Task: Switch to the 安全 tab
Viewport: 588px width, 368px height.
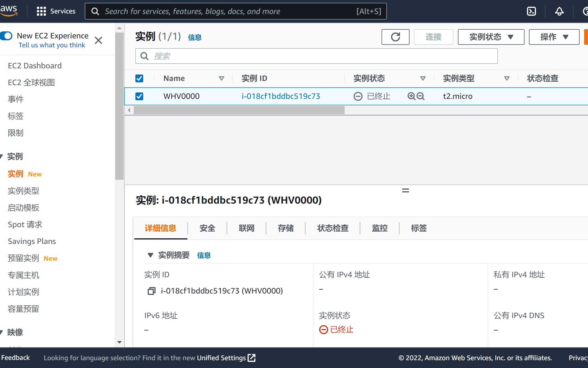Action: click(207, 228)
